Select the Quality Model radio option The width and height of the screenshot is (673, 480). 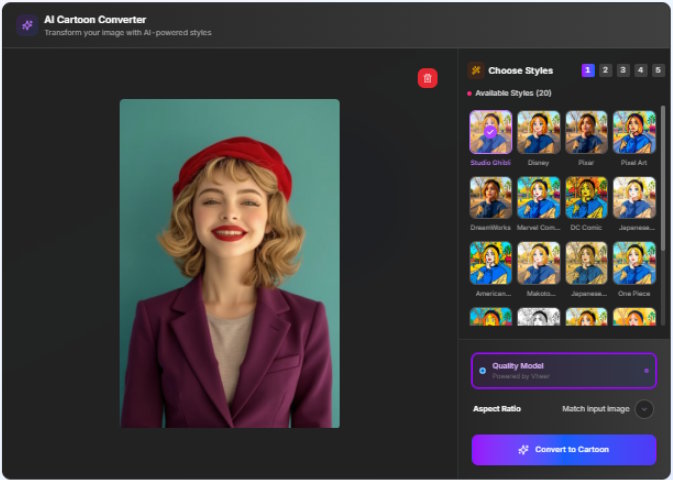[482, 370]
